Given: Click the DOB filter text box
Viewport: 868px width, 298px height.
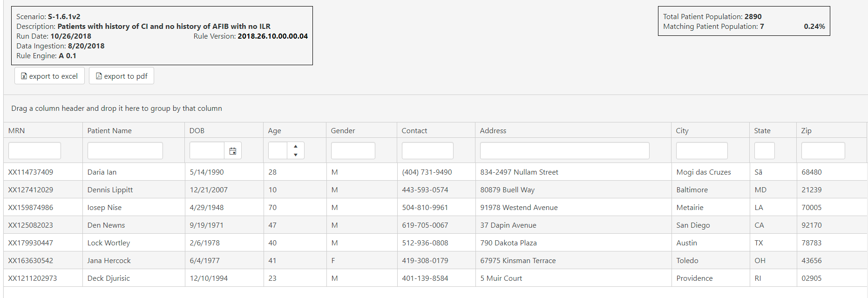Looking at the screenshot, I should [x=207, y=151].
